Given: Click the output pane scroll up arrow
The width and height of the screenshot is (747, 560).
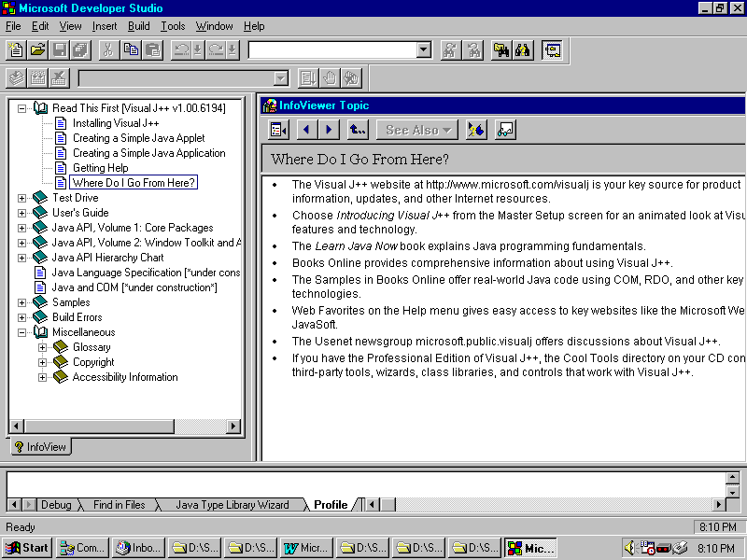Looking at the screenshot, I should pyautogui.click(x=732, y=478).
